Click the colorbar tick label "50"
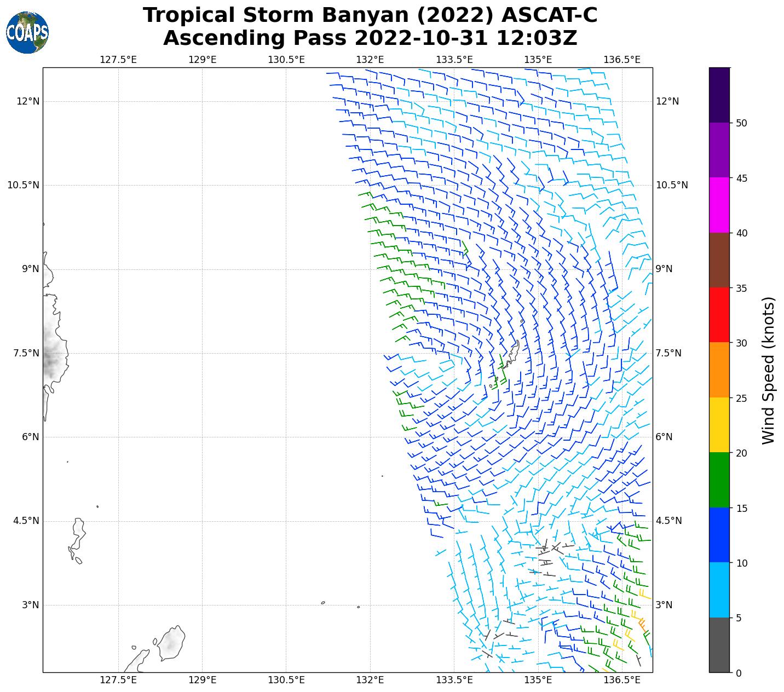 [742, 123]
